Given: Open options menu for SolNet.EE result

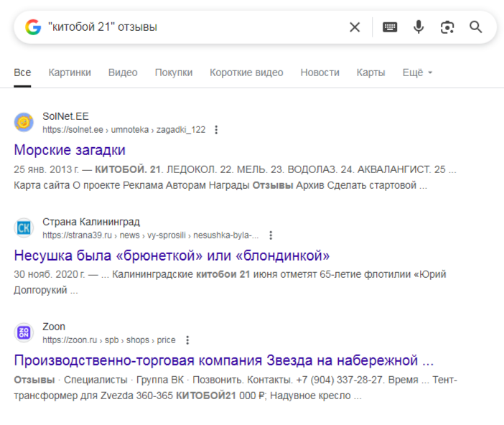Looking at the screenshot, I should coord(216,130).
